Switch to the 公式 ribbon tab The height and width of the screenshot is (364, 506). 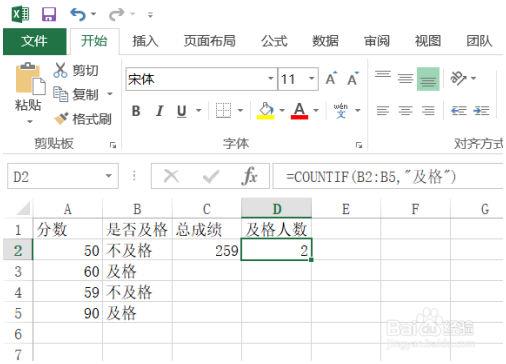(x=274, y=41)
